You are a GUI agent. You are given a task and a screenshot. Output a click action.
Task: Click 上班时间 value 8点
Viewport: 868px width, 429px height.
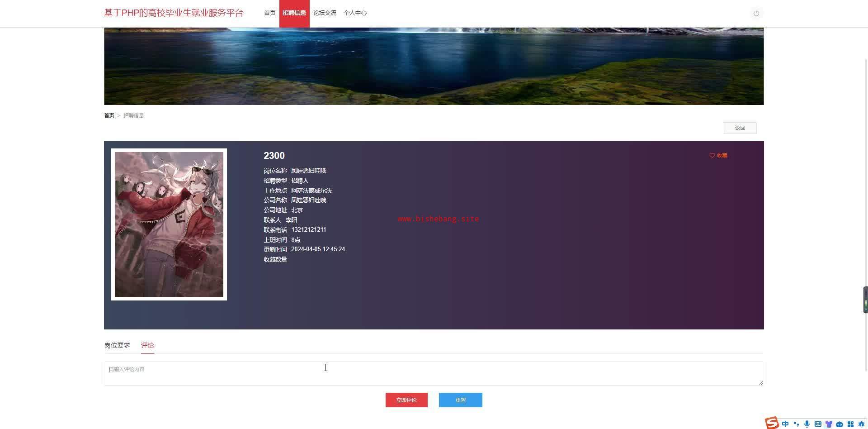pos(296,240)
